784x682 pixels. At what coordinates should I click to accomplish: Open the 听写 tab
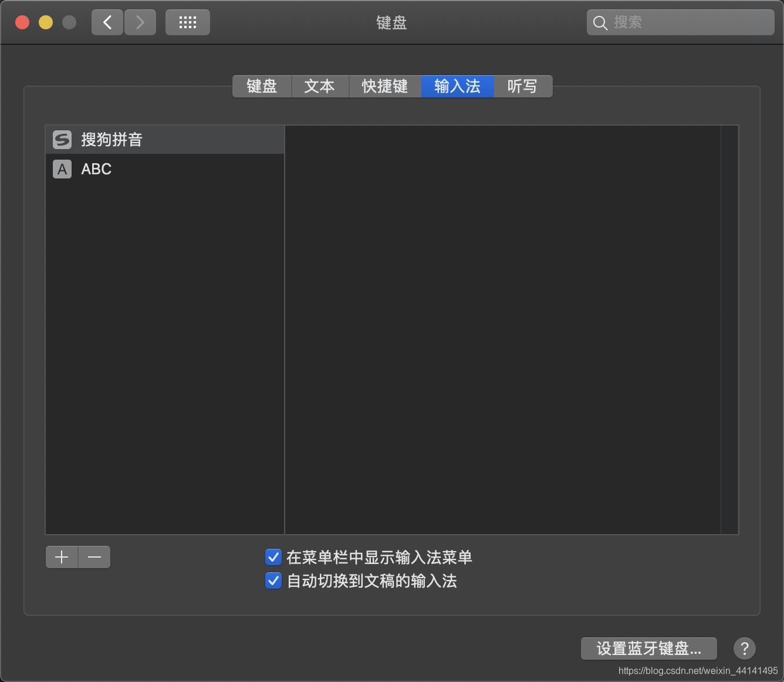[x=522, y=86]
